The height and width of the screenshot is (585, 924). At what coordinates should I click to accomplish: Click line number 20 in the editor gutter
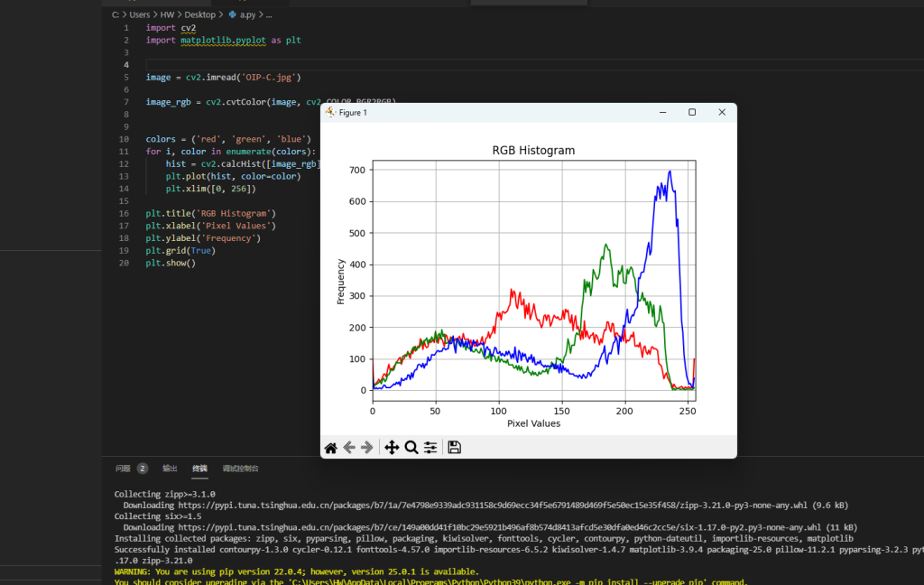pos(124,263)
